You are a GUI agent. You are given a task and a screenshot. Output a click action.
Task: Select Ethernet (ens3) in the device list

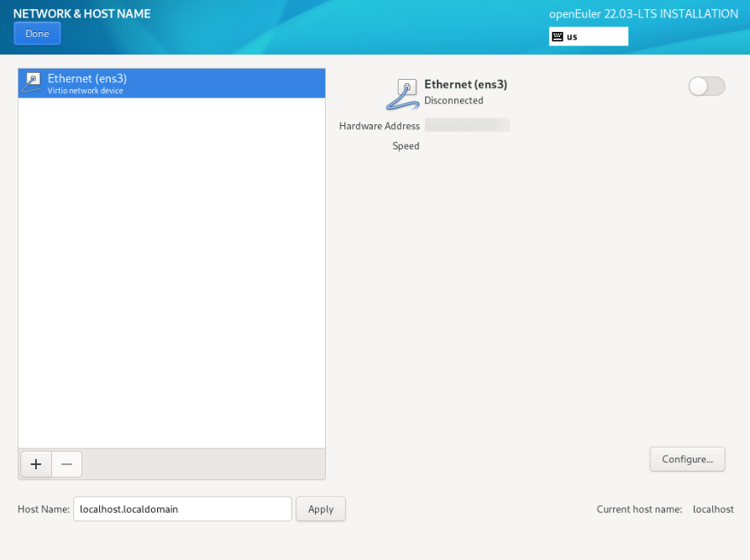(171, 83)
